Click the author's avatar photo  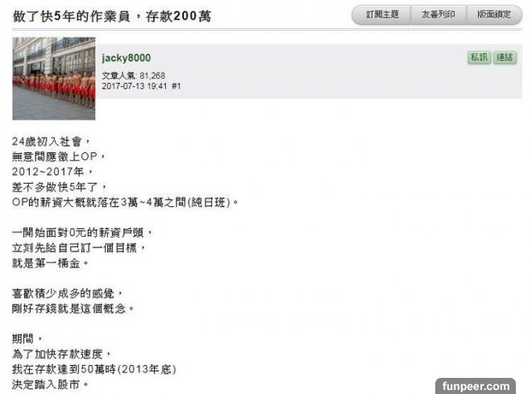point(54,78)
